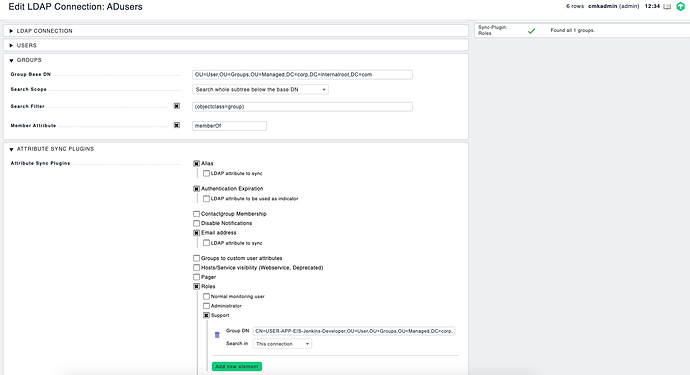Click into the Group Base DN field

click(x=302, y=75)
